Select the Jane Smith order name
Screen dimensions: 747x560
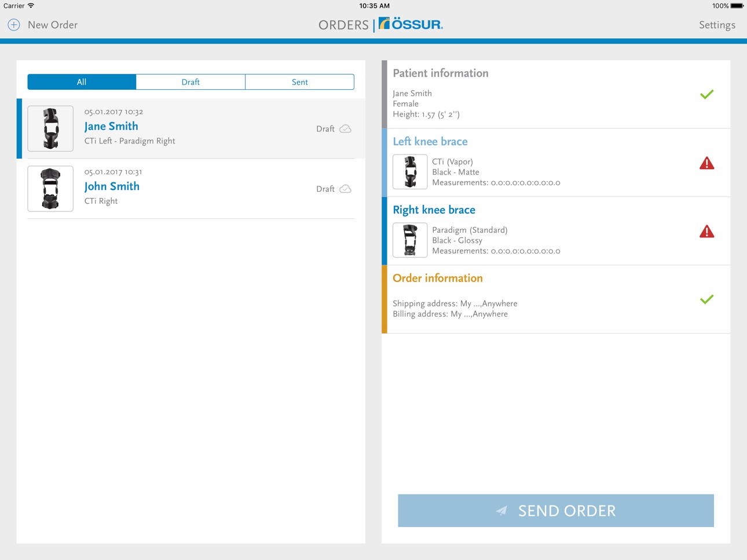click(111, 126)
